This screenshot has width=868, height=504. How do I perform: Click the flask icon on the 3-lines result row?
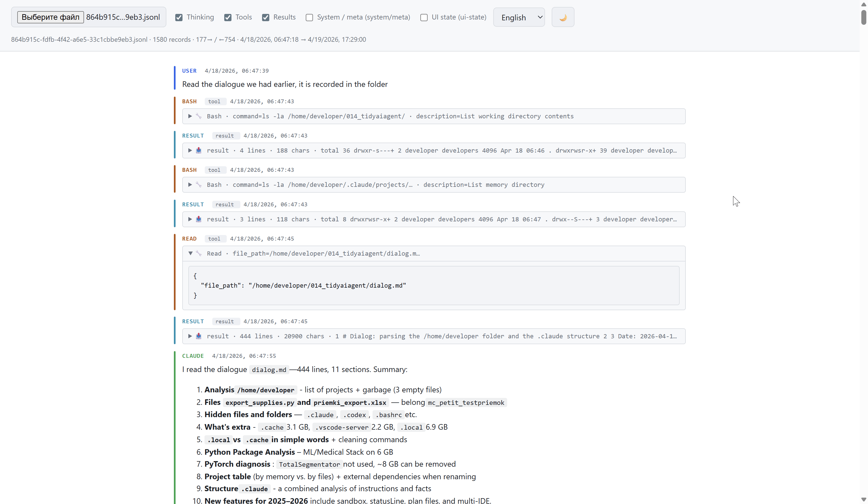point(199,219)
